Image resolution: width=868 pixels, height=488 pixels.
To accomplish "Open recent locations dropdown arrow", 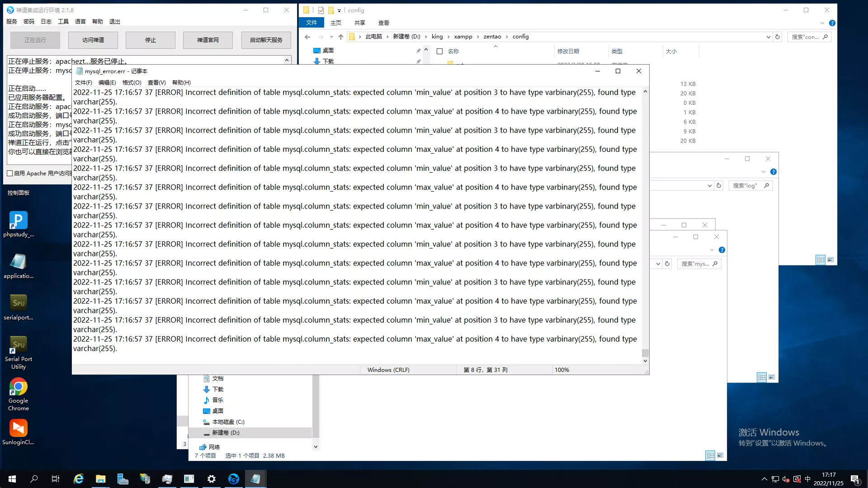I will (331, 37).
